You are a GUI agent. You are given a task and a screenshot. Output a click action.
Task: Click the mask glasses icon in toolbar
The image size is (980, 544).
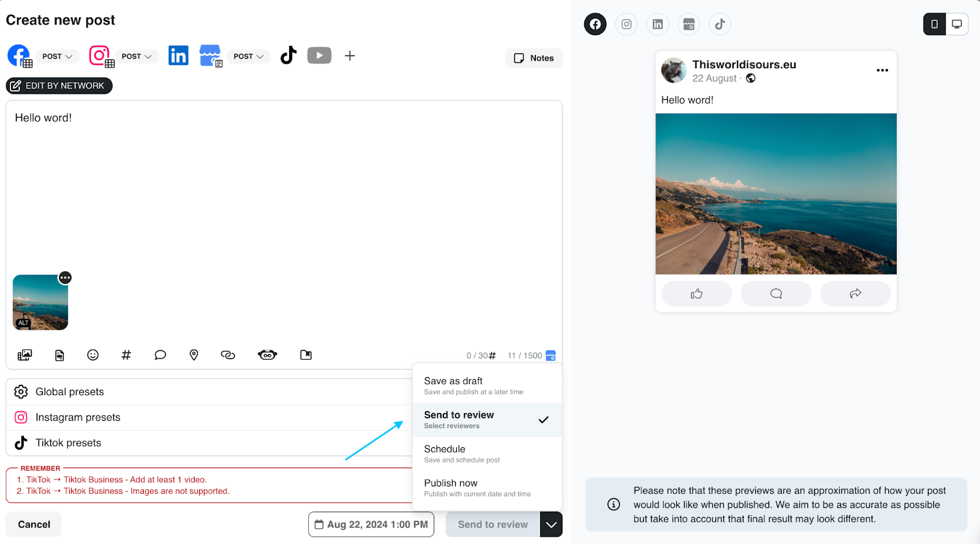(x=268, y=355)
